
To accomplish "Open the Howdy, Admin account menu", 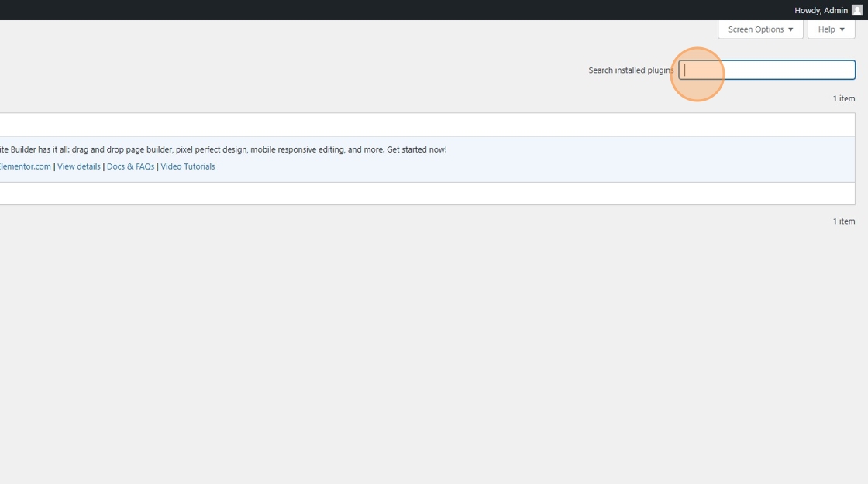I will [828, 10].
